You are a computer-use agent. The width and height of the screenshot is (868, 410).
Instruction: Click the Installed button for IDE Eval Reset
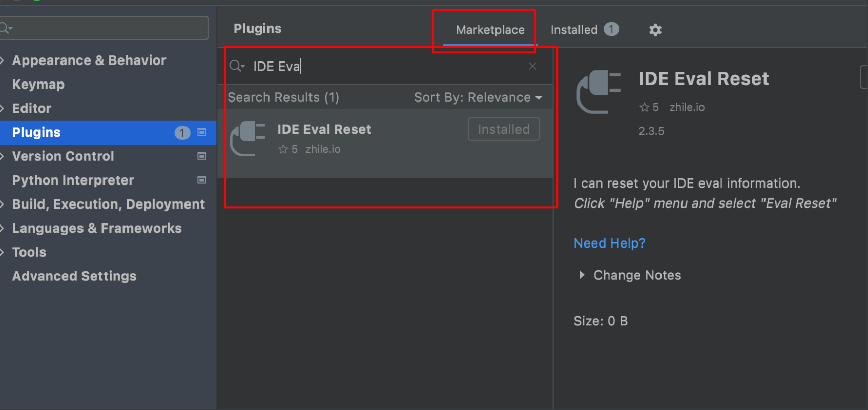pyautogui.click(x=504, y=129)
